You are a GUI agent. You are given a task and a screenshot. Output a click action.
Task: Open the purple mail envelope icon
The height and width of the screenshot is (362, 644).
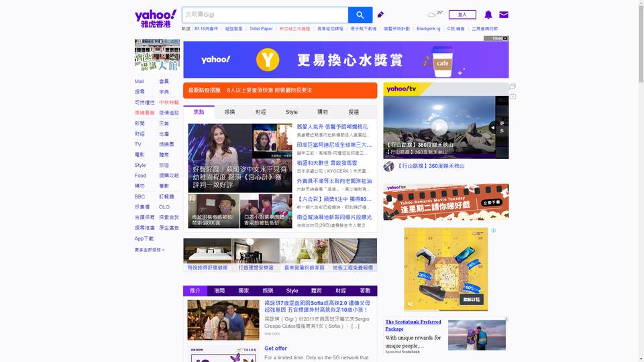(504, 15)
